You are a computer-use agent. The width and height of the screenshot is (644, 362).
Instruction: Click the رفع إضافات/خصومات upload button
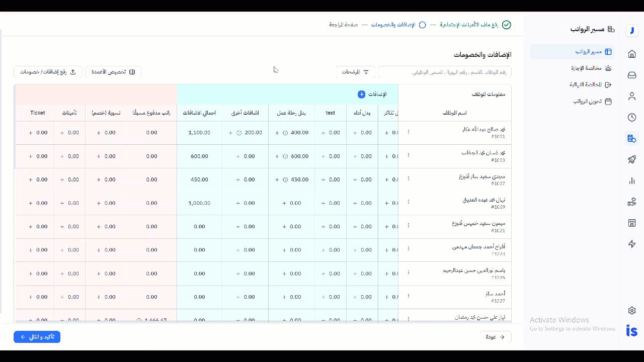click(48, 72)
